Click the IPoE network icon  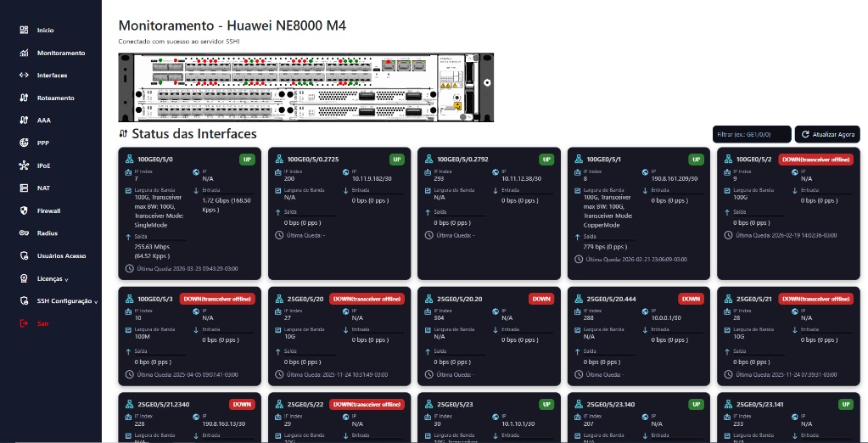click(x=24, y=165)
